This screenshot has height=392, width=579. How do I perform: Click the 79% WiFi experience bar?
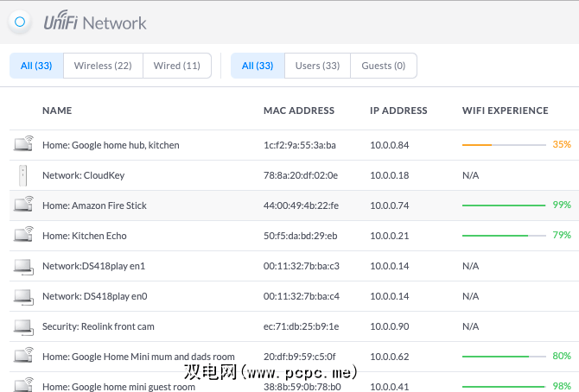click(x=504, y=236)
